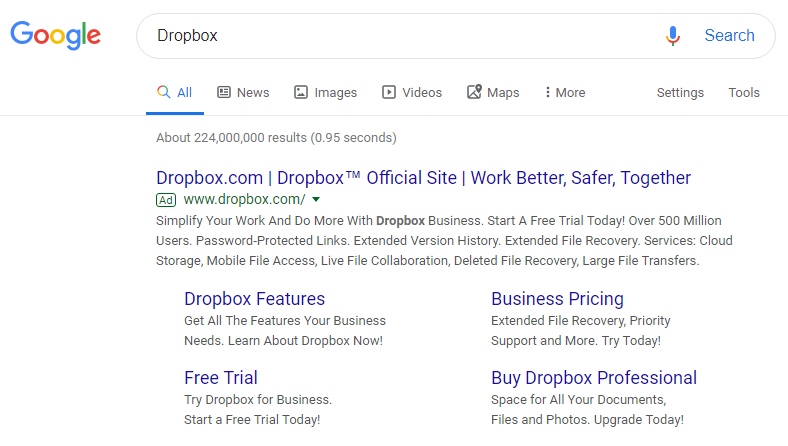Click the Maps tab pin icon

pos(474,92)
